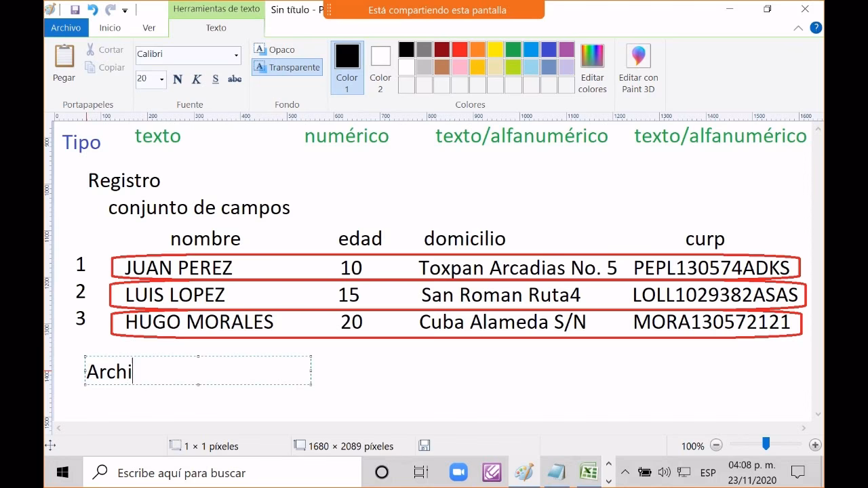Select the Herramientas de texto contextual tab

[x=216, y=9]
